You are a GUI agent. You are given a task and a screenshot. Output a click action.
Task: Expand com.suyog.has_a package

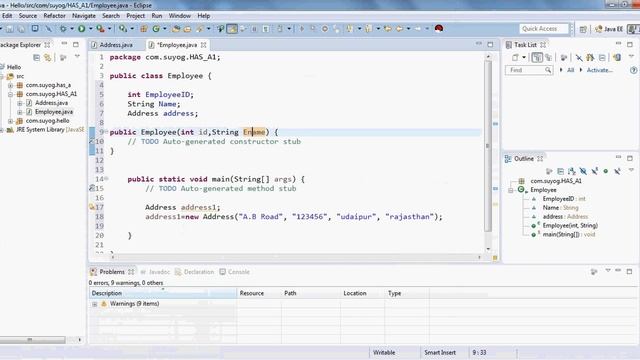[x=10, y=85]
